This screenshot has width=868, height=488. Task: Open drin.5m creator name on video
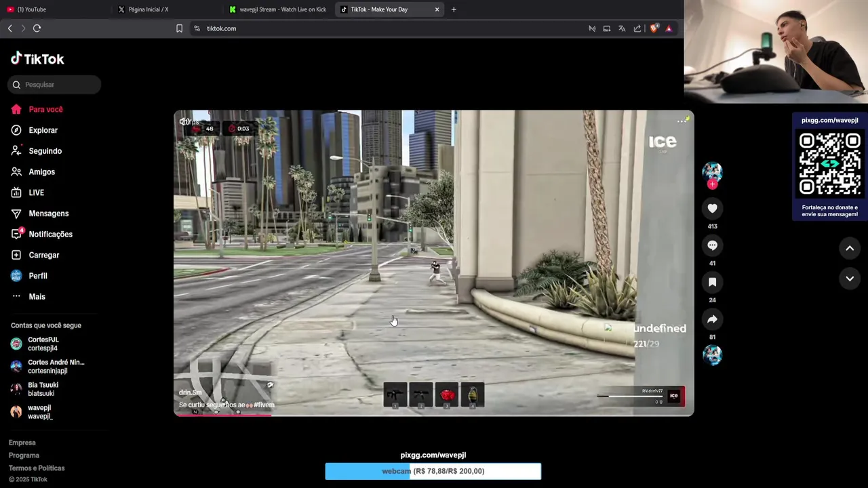pyautogui.click(x=191, y=392)
